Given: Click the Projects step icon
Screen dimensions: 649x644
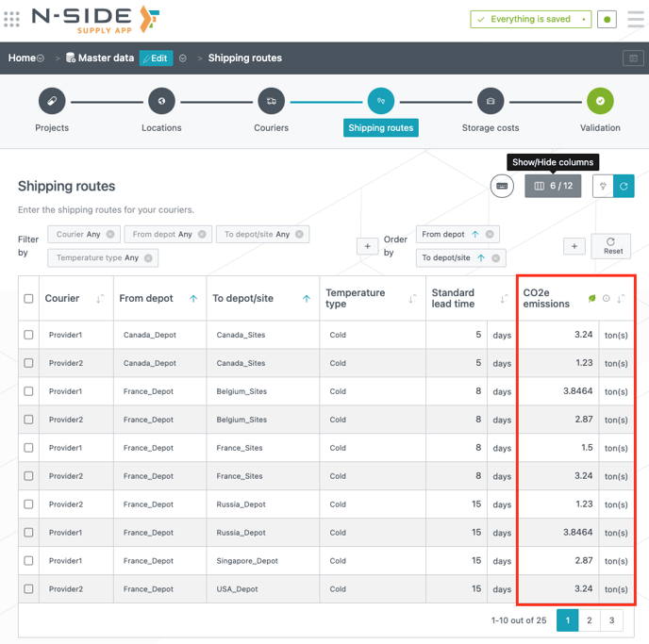Looking at the screenshot, I should [x=52, y=101].
